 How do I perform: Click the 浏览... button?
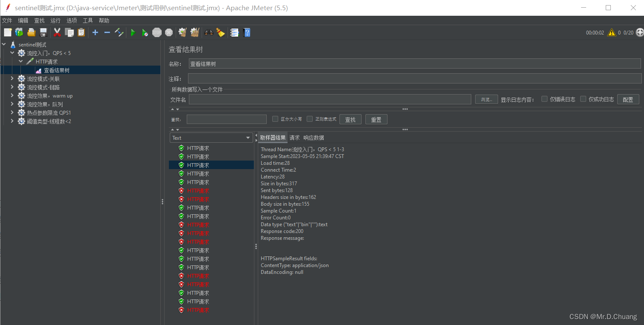tap(487, 99)
